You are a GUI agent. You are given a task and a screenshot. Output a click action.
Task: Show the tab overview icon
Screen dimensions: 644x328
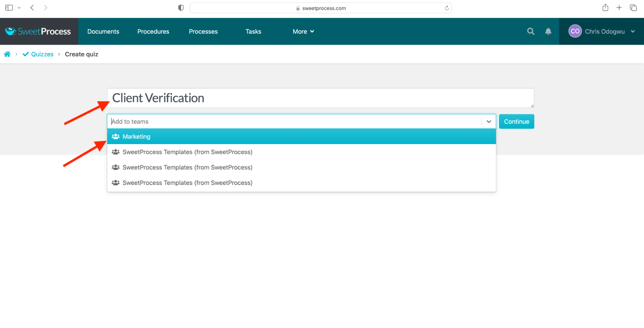point(633,8)
